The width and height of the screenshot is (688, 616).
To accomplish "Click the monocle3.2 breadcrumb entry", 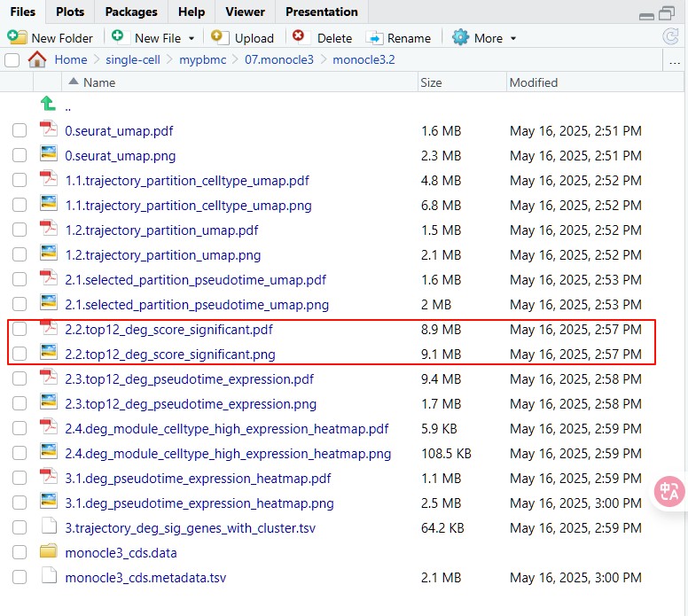I will (364, 59).
